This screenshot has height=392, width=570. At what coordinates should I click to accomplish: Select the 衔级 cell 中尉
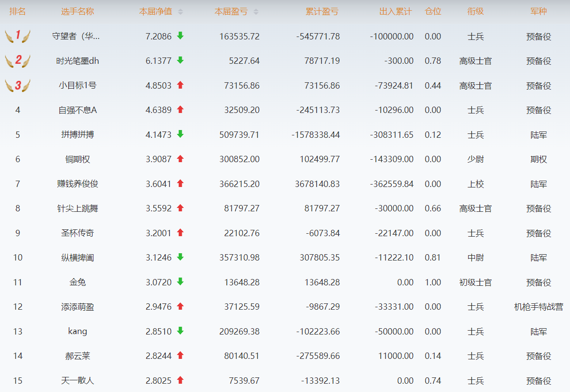[475, 258]
